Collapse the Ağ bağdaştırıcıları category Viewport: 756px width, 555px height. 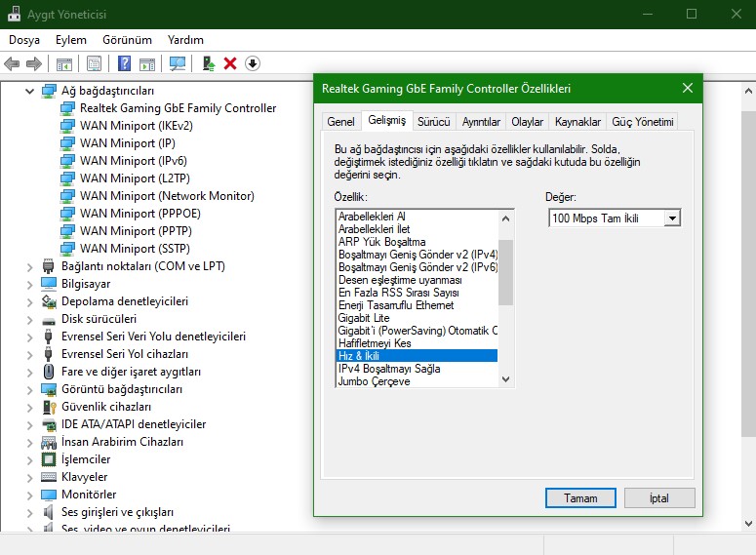(x=30, y=91)
